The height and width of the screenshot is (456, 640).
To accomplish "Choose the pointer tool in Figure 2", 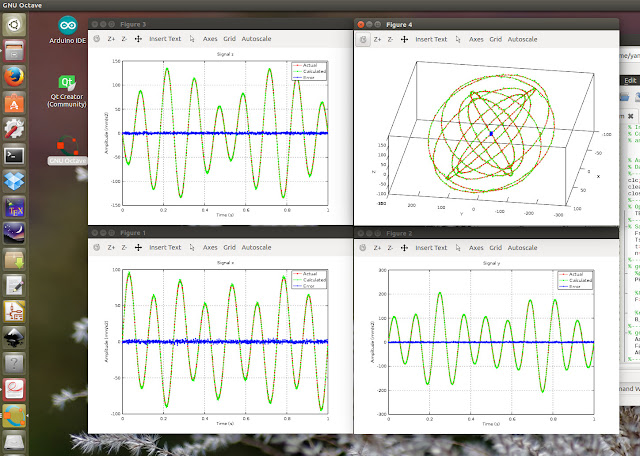I will pos(458,248).
